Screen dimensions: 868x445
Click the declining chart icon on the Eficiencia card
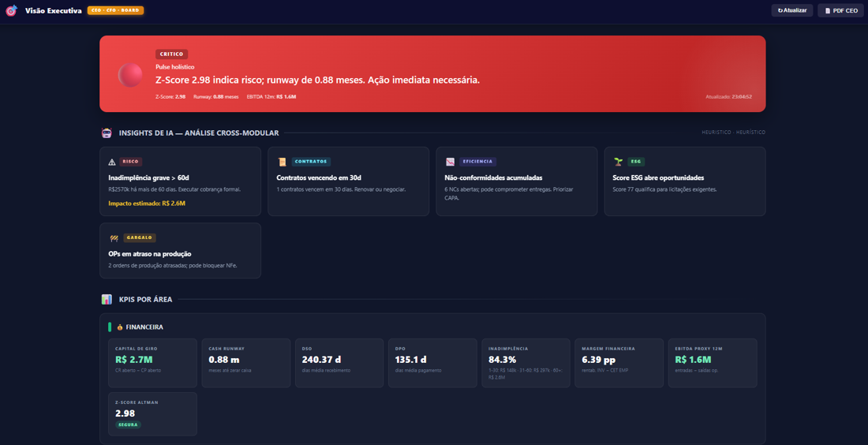[x=450, y=163]
